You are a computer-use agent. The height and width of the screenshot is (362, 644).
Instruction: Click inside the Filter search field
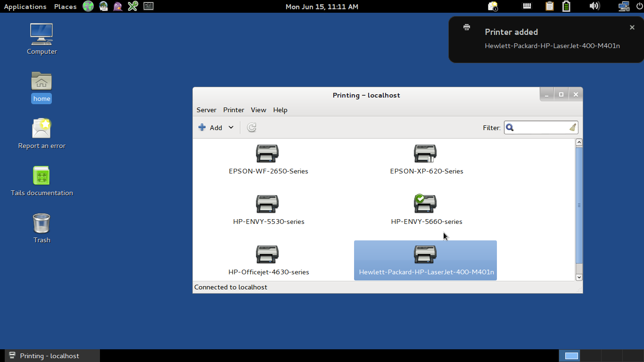coord(541,127)
